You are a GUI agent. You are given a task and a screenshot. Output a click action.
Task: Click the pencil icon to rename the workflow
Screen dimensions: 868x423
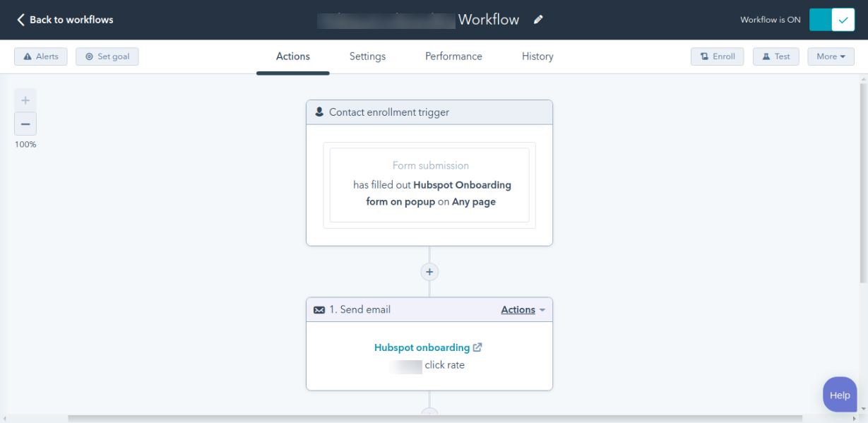coord(538,19)
